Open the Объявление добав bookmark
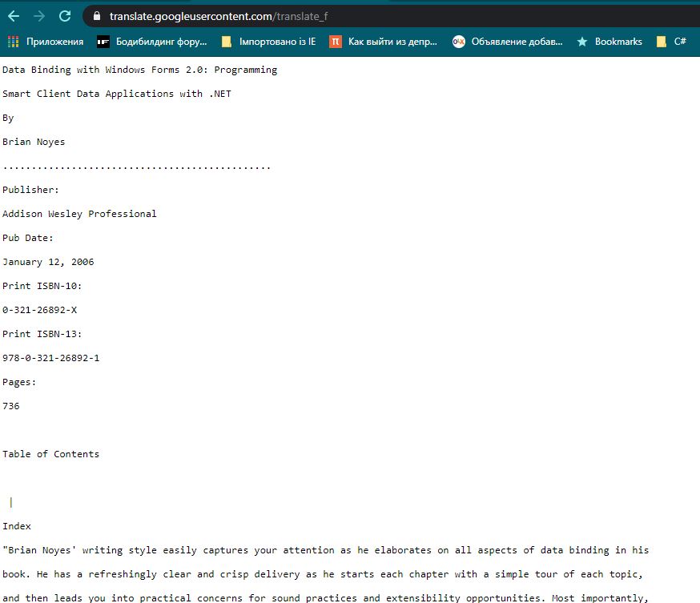 click(x=508, y=42)
